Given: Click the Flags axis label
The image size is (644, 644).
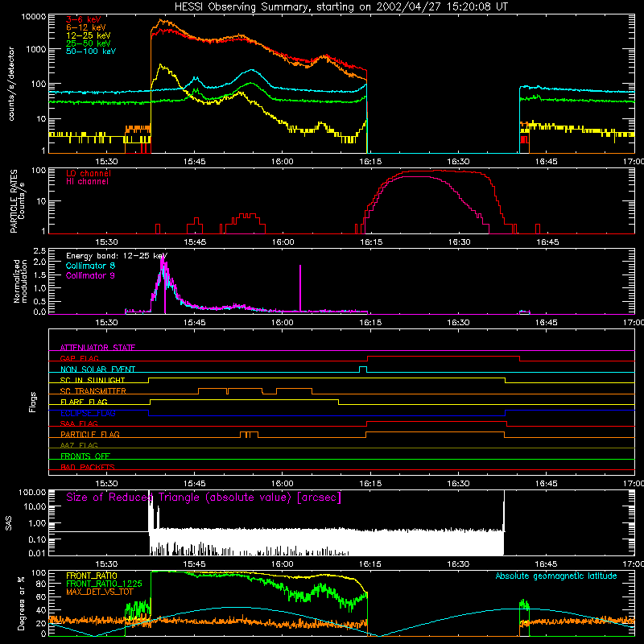Looking at the screenshot, I should 32,402.
